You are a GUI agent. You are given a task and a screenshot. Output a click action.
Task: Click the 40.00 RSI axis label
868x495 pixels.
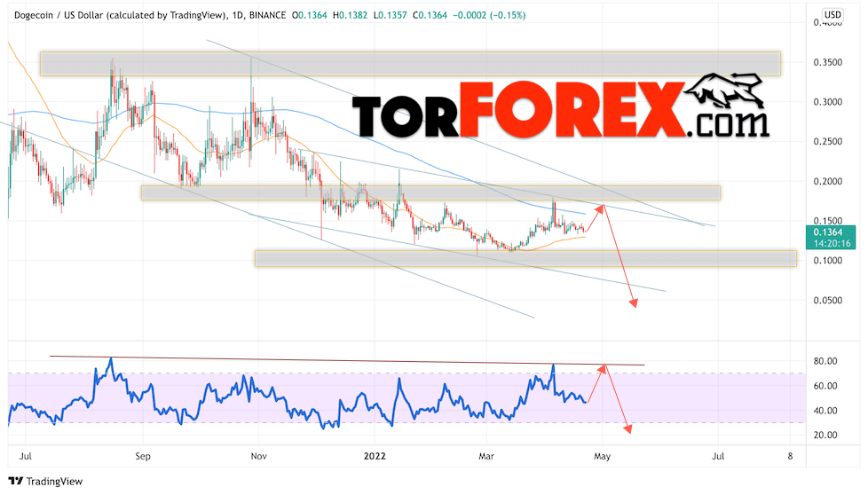tap(825, 411)
